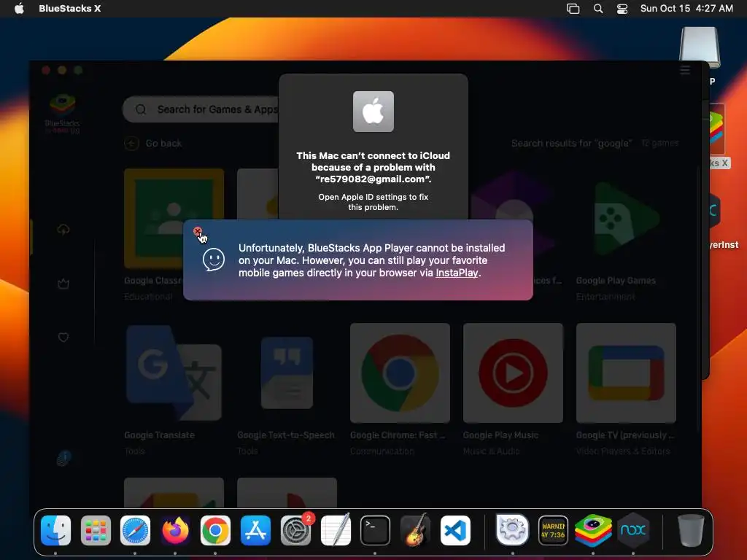Screen dimensions: 747x560
Task: Launch GarageBand from the Dock
Action: click(x=415, y=531)
